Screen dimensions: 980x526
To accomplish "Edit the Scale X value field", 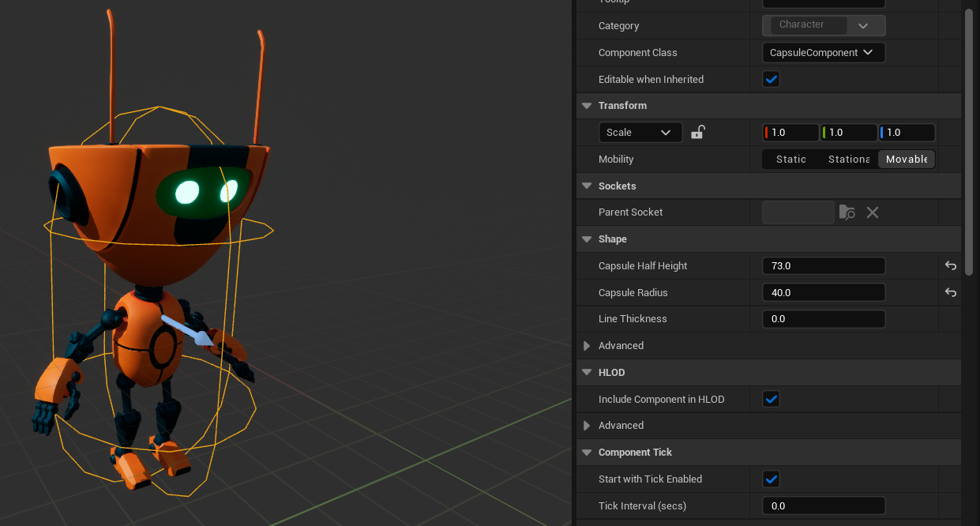I will [x=790, y=132].
